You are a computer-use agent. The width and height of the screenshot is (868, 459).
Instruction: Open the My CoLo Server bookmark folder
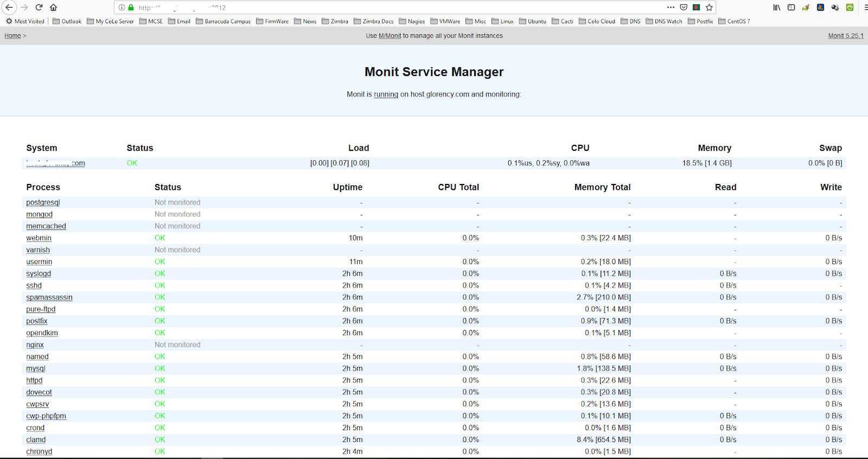coord(110,21)
